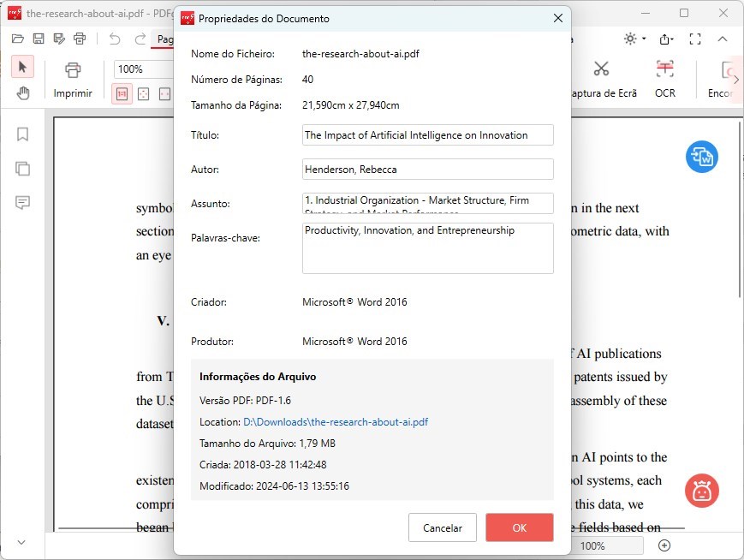Open the red AI chat assistant
Image resolution: width=744 pixels, height=560 pixels.
click(x=702, y=491)
